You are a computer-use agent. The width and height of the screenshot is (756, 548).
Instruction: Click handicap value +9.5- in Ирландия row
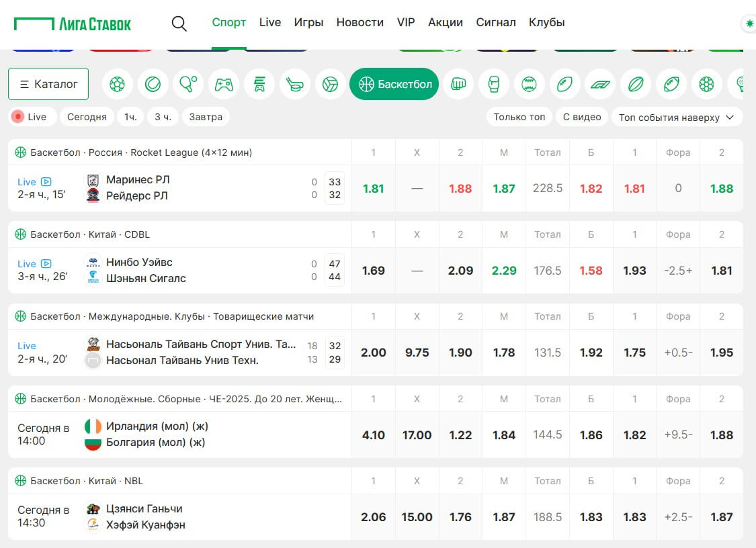pyautogui.click(x=678, y=435)
